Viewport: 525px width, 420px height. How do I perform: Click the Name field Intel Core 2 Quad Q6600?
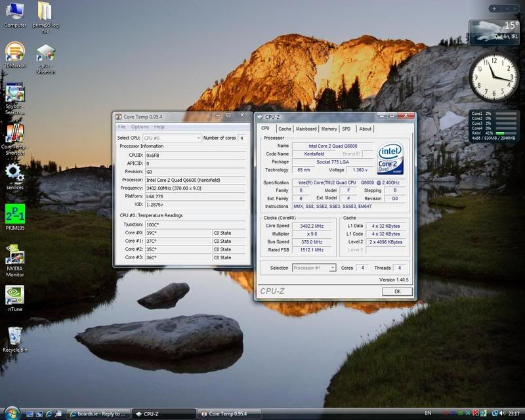point(333,146)
